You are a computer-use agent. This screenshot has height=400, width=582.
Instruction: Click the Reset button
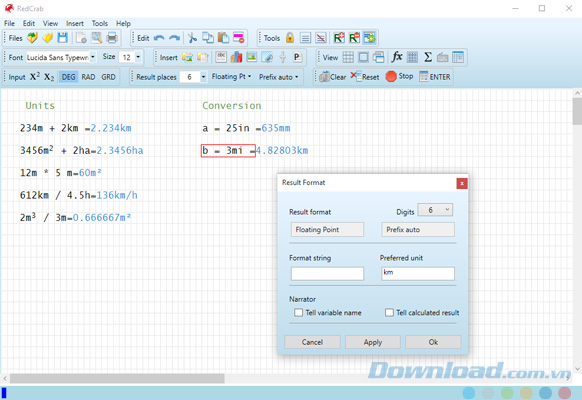tap(365, 77)
